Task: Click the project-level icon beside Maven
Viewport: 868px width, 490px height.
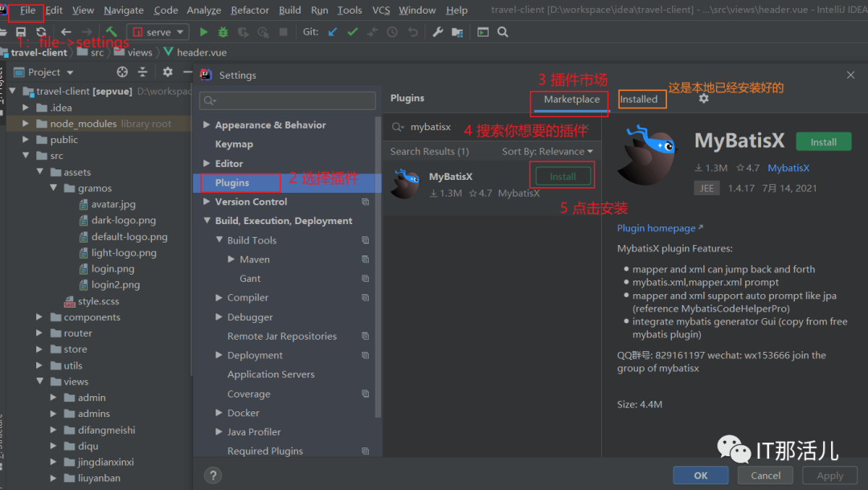Action: click(366, 259)
